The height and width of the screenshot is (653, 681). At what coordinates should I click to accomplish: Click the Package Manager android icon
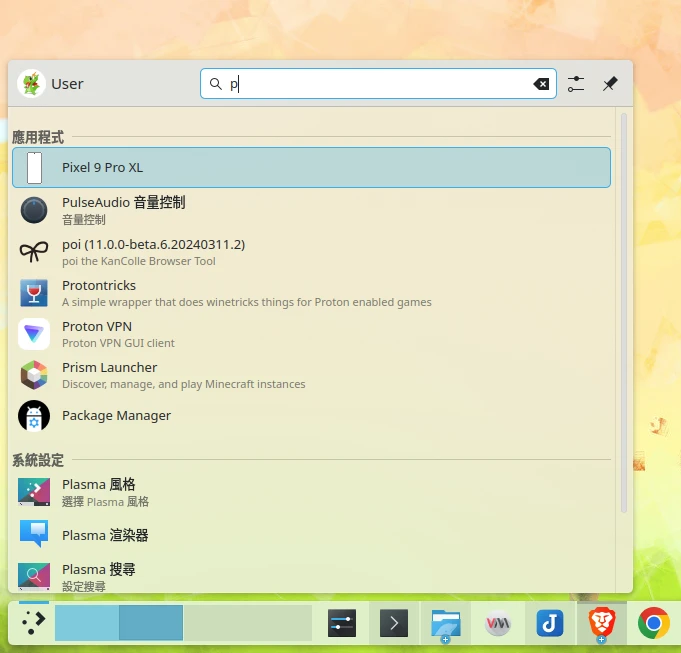(x=34, y=416)
